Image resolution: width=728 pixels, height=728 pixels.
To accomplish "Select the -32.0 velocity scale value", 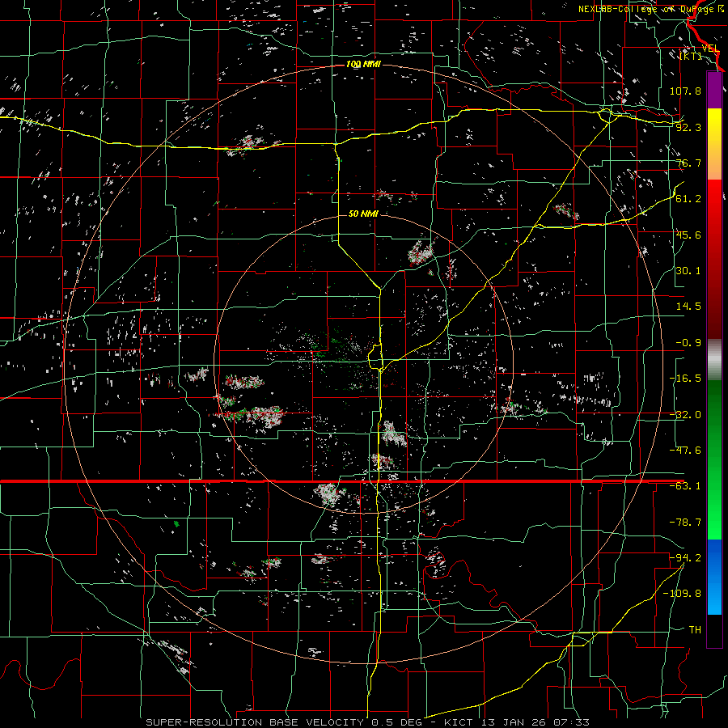I will (685, 415).
